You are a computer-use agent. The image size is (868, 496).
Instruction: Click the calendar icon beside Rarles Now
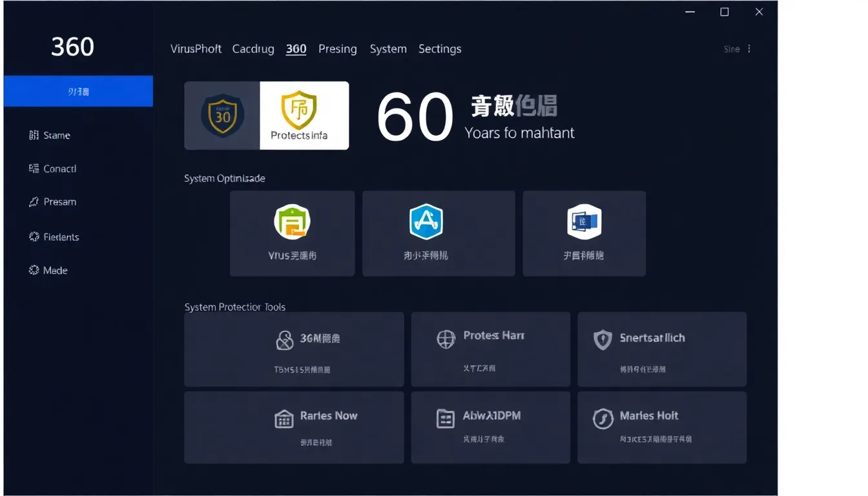[x=284, y=419]
